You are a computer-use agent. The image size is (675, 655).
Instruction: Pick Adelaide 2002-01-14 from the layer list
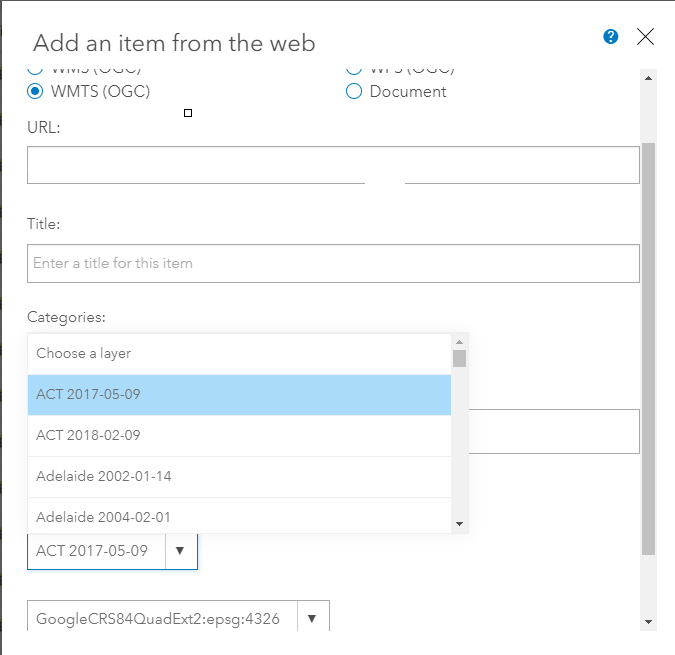(x=239, y=476)
